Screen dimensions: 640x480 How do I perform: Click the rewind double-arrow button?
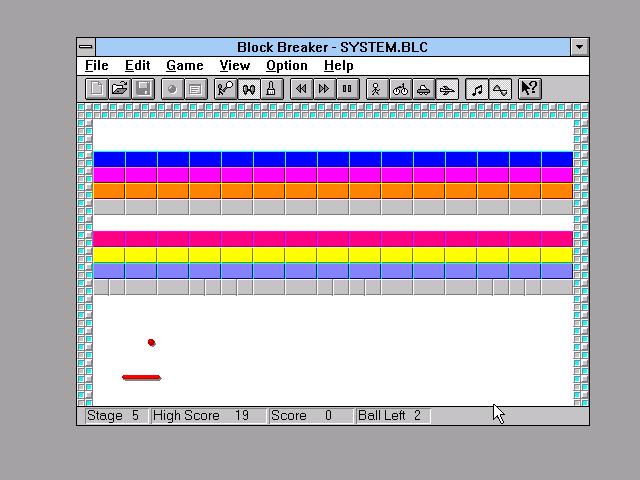(301, 89)
